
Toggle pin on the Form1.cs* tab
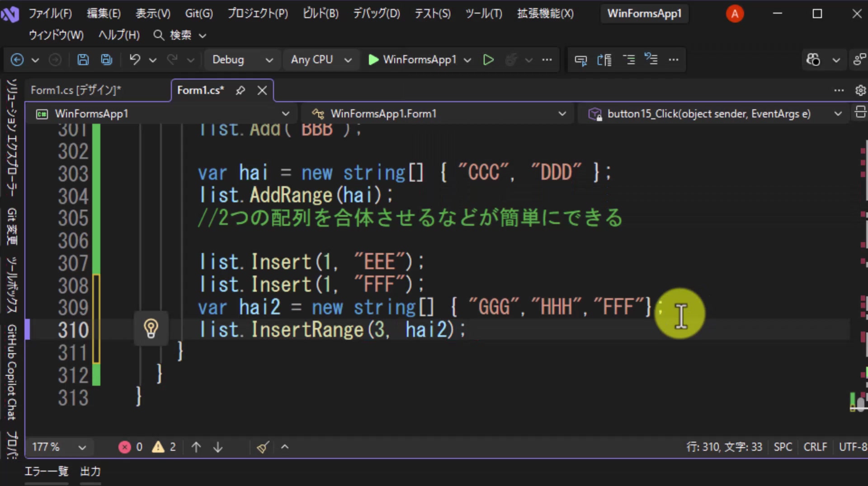241,90
